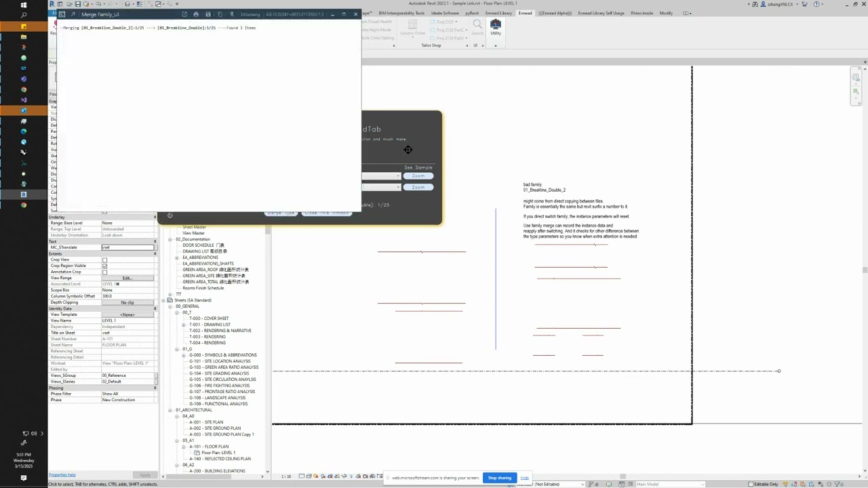The height and width of the screenshot is (488, 868).
Task: Switch to the pyRevit ribbon tab
Action: pos(472,13)
